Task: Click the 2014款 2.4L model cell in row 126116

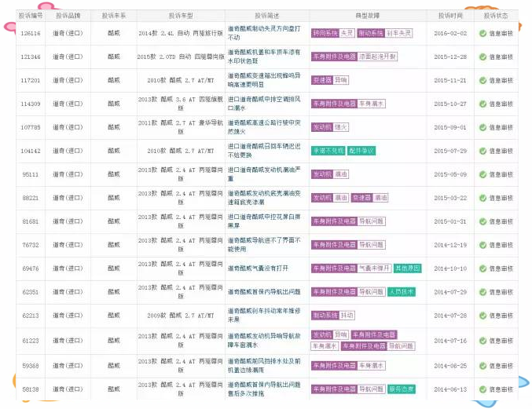Action: 181,33
